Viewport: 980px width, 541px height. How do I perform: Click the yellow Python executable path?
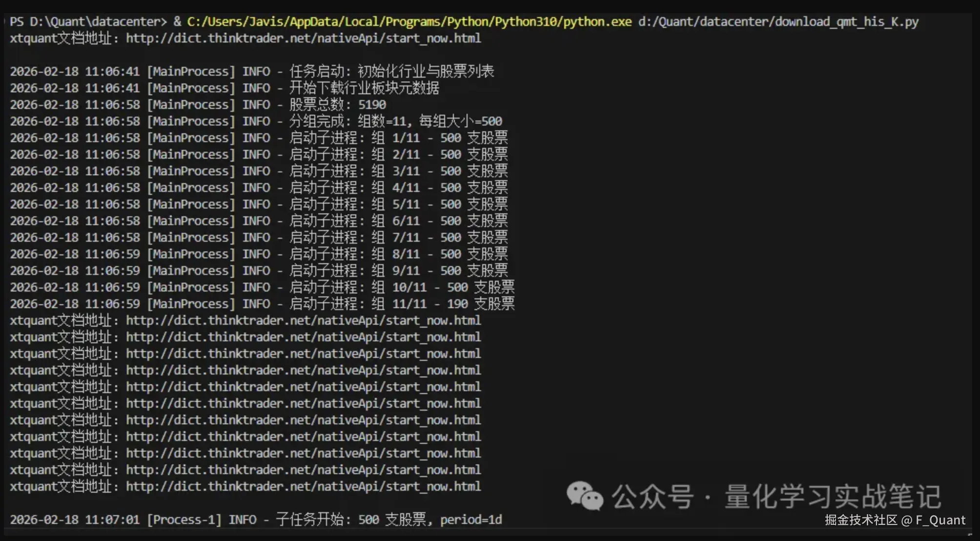coord(408,21)
